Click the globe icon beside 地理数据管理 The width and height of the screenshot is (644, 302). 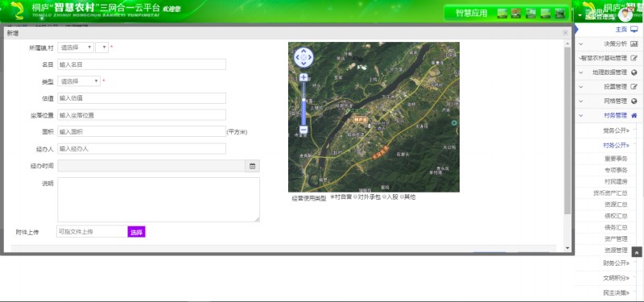(x=634, y=72)
